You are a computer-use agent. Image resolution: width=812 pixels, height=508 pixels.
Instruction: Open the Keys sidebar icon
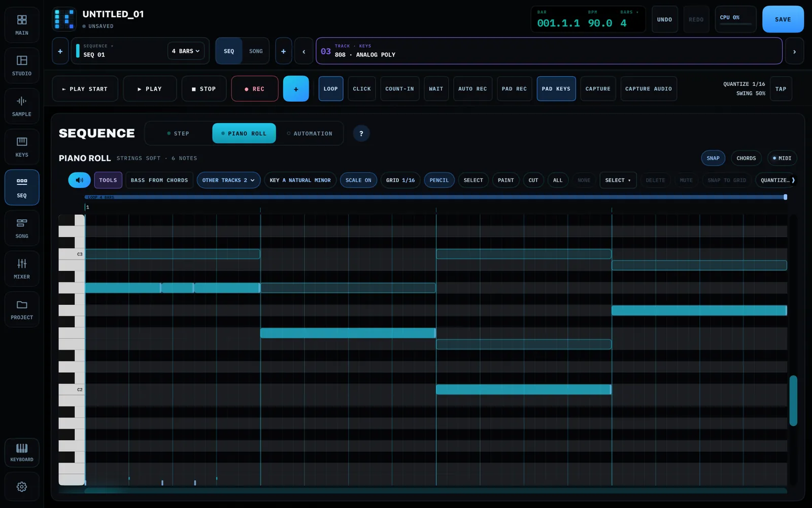coord(22,147)
